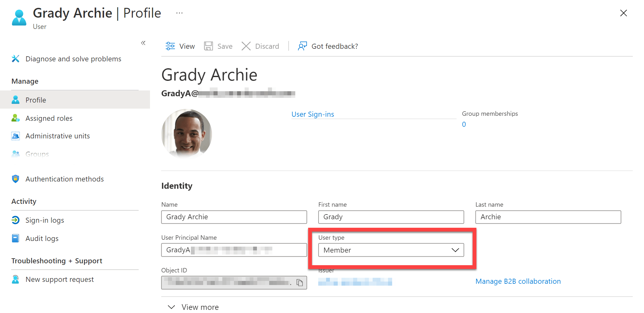Click the View more chevron icon
Image resolution: width=644 pixels, height=313 pixels.
pos(171,307)
